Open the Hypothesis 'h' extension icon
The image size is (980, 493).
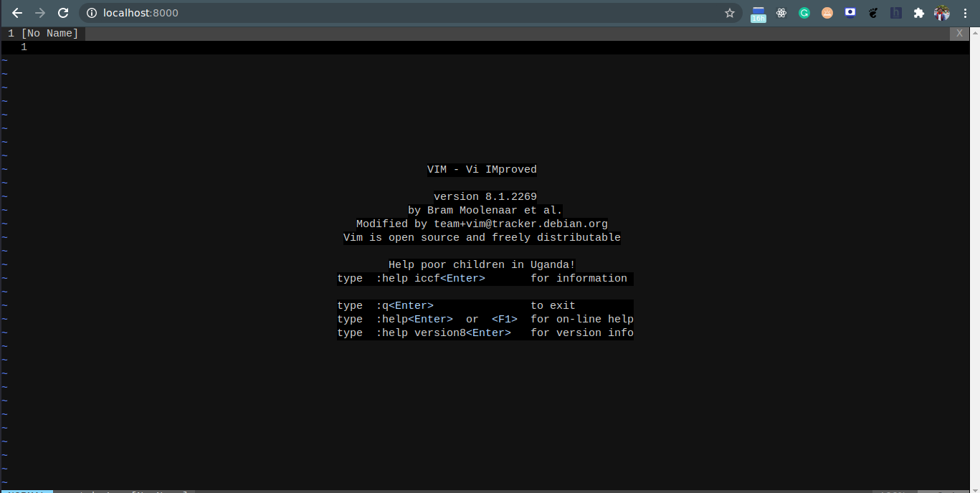pos(896,13)
